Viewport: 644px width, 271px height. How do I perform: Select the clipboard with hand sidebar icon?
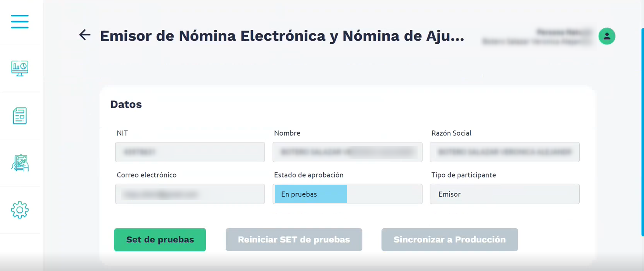coord(20,163)
